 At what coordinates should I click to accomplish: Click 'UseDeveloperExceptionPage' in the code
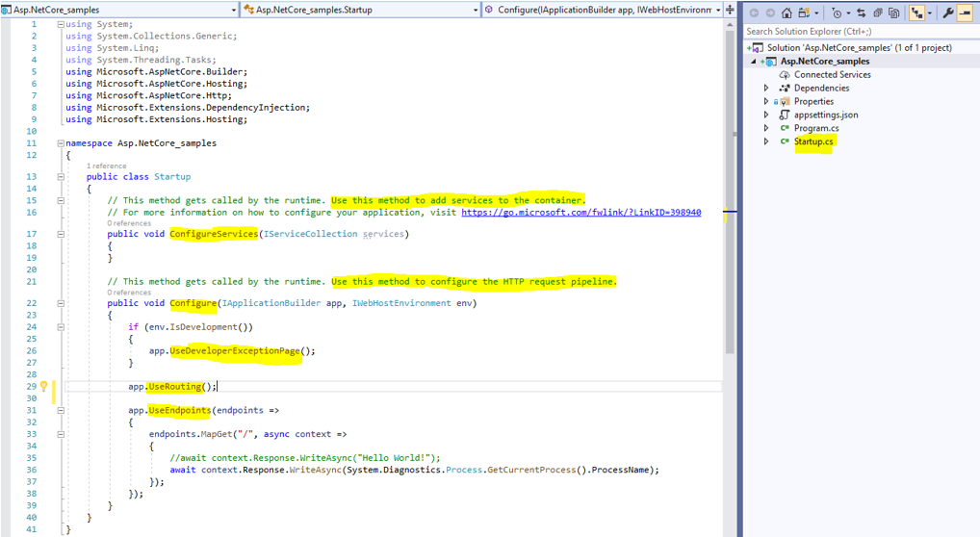coord(234,350)
